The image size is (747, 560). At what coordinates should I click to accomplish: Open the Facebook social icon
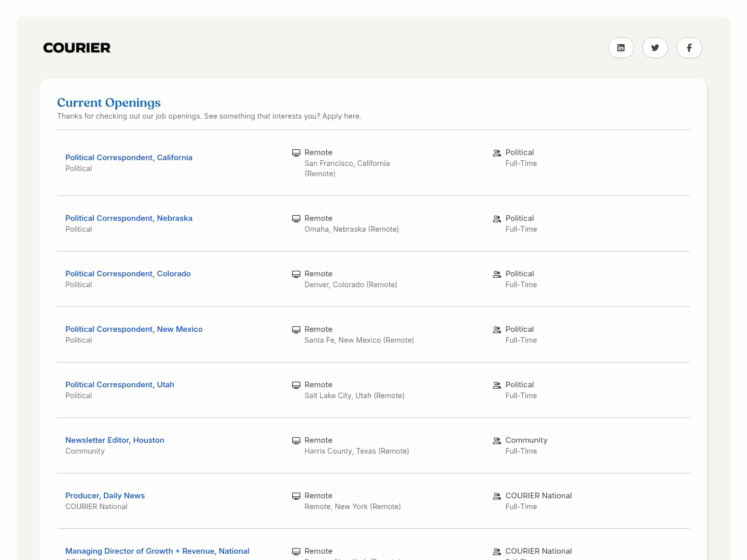click(689, 48)
